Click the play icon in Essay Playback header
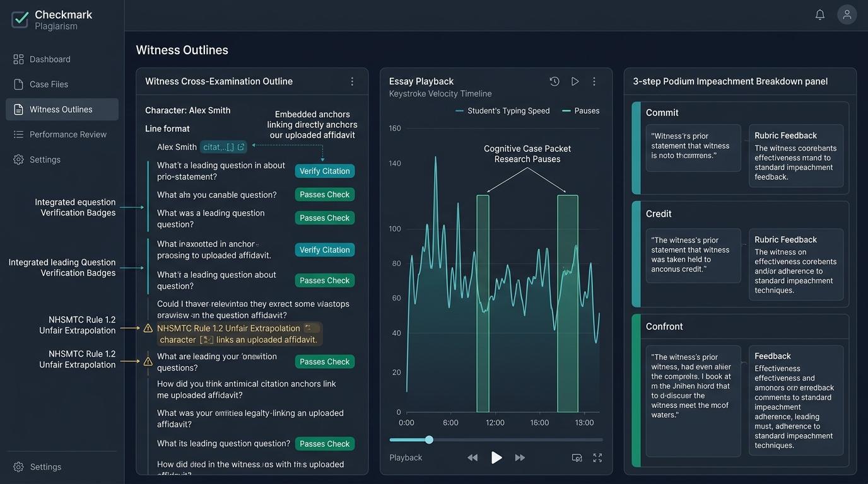 pyautogui.click(x=575, y=81)
